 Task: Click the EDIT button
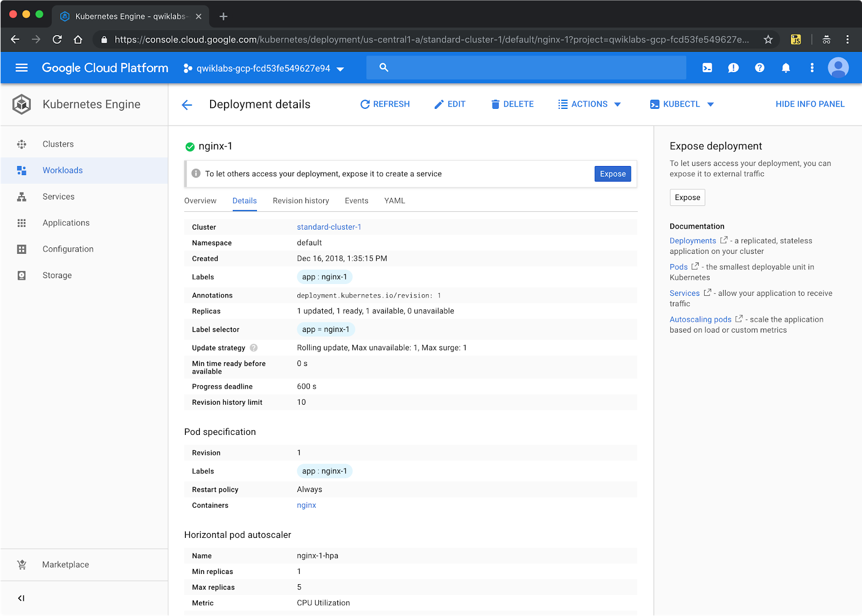(450, 105)
